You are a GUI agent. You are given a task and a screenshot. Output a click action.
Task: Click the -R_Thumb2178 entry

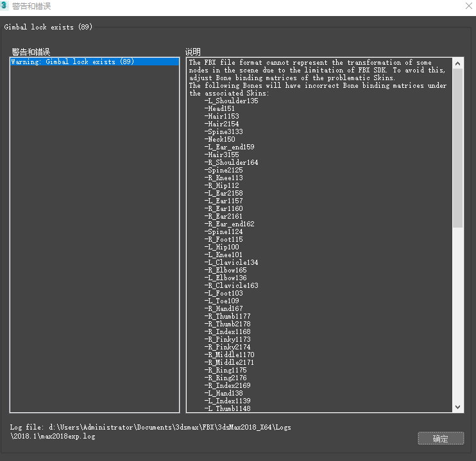click(228, 324)
